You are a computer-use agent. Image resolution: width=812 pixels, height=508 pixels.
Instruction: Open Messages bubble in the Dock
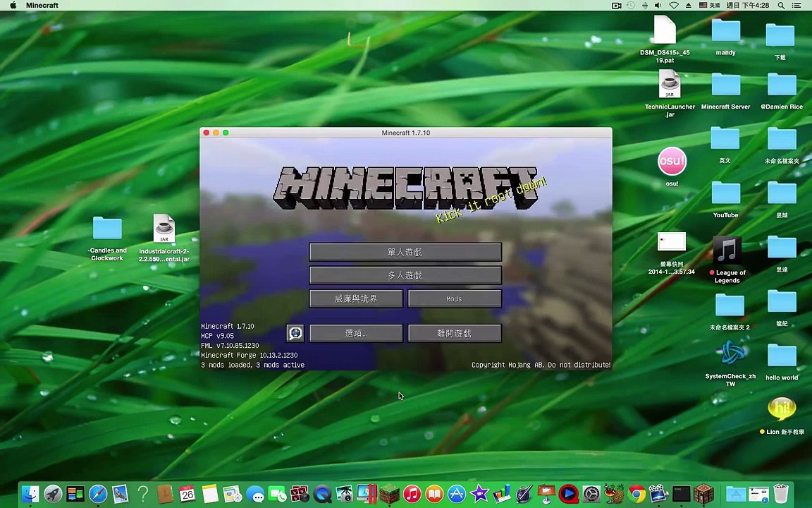point(254,493)
